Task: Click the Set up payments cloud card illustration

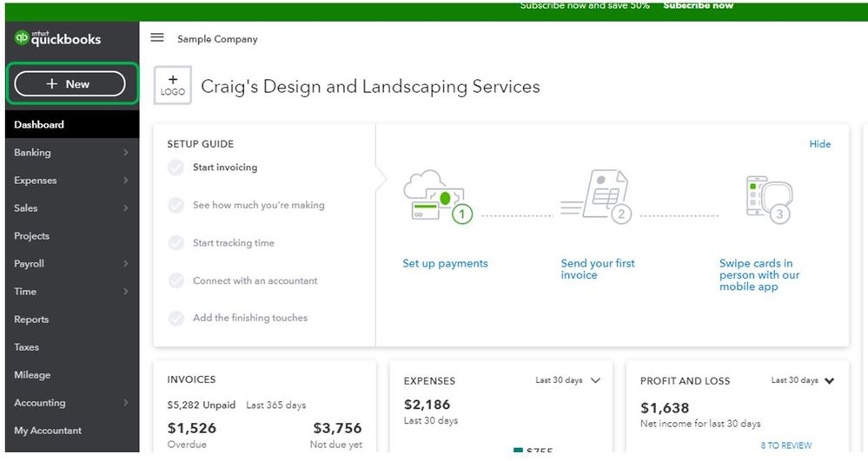Action: tap(438, 196)
